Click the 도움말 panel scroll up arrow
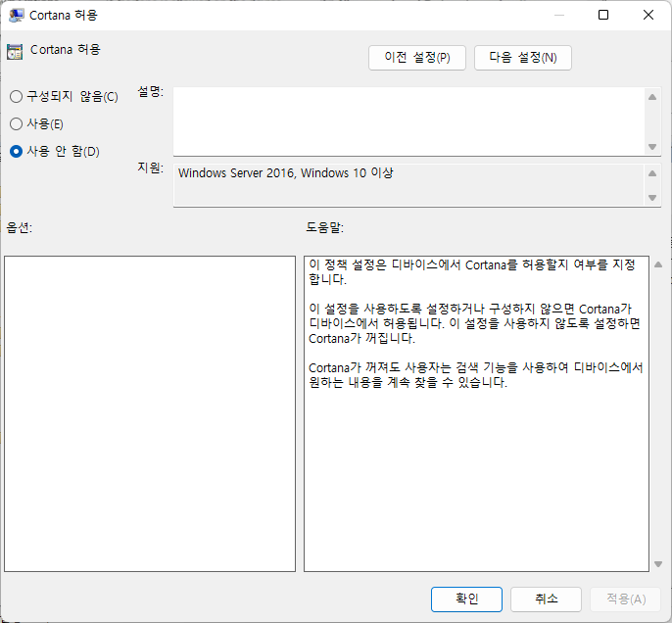This screenshot has width=672, height=623. (x=658, y=264)
